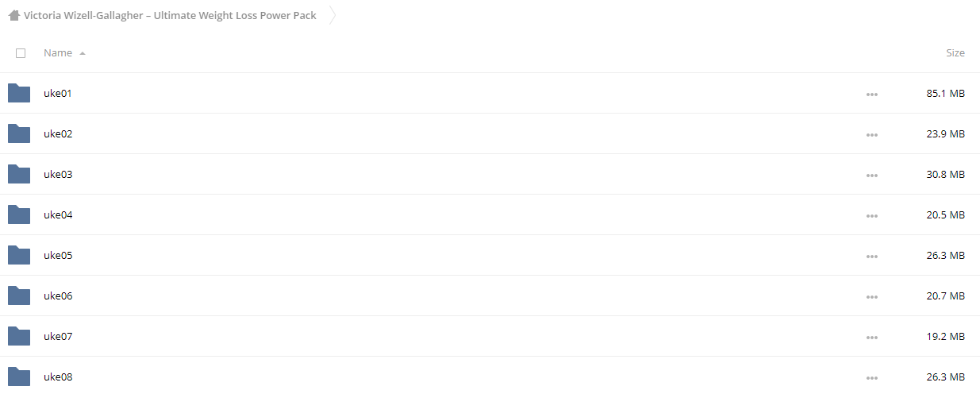The height and width of the screenshot is (394, 980).
Task: Sort by the Name column arrow
Action: point(83,53)
